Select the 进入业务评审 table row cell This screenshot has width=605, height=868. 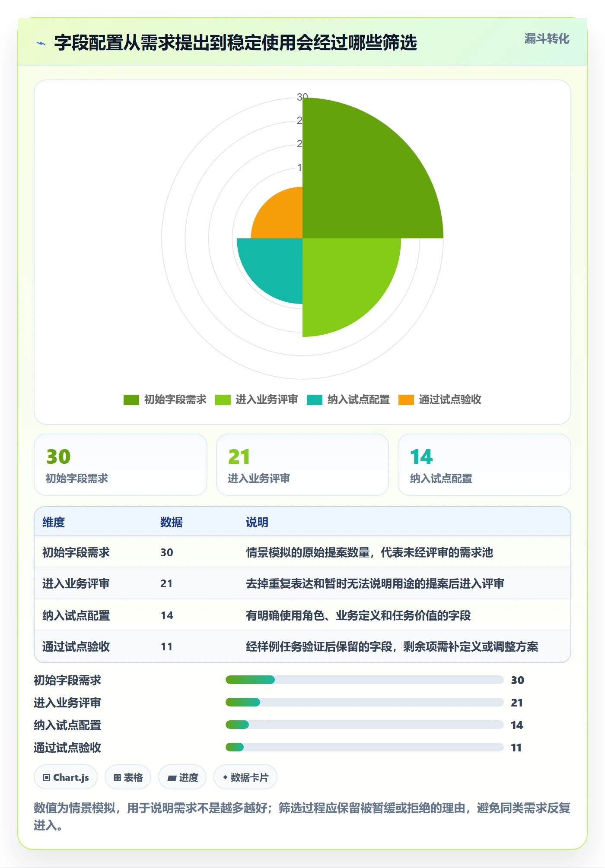coord(76,583)
